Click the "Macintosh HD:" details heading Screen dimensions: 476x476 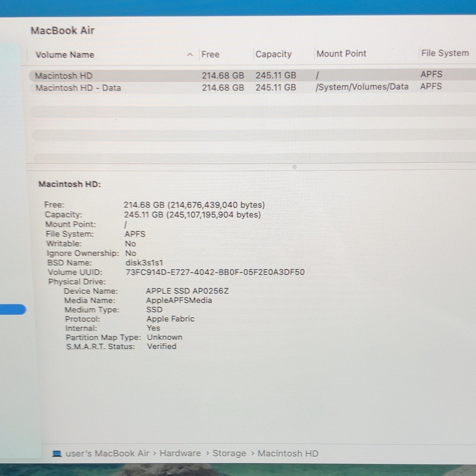pyautogui.click(x=69, y=184)
